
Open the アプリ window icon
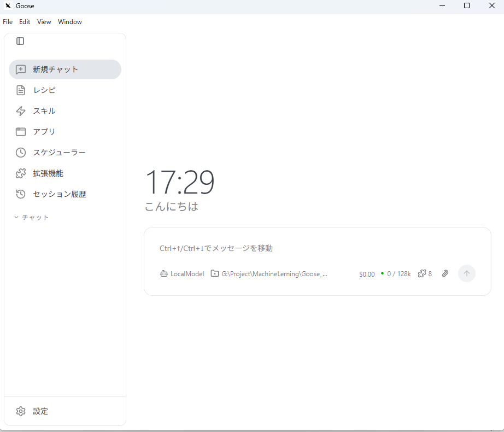click(x=21, y=132)
